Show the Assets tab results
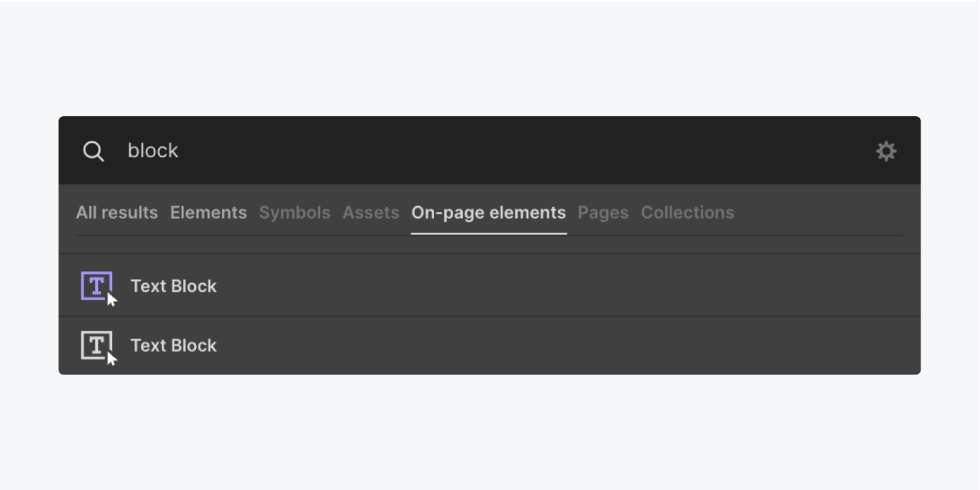 371,213
